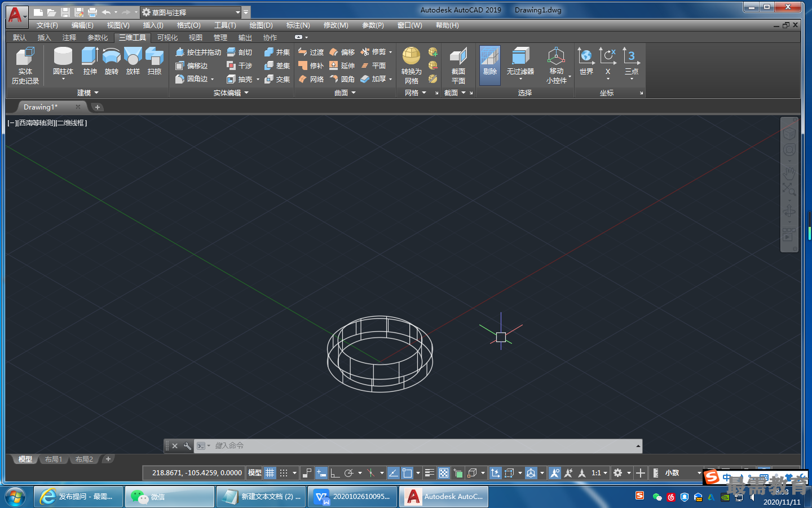Viewport: 812px width, 508px height.
Task: Toggle transparency display in status bar
Action: click(x=444, y=473)
